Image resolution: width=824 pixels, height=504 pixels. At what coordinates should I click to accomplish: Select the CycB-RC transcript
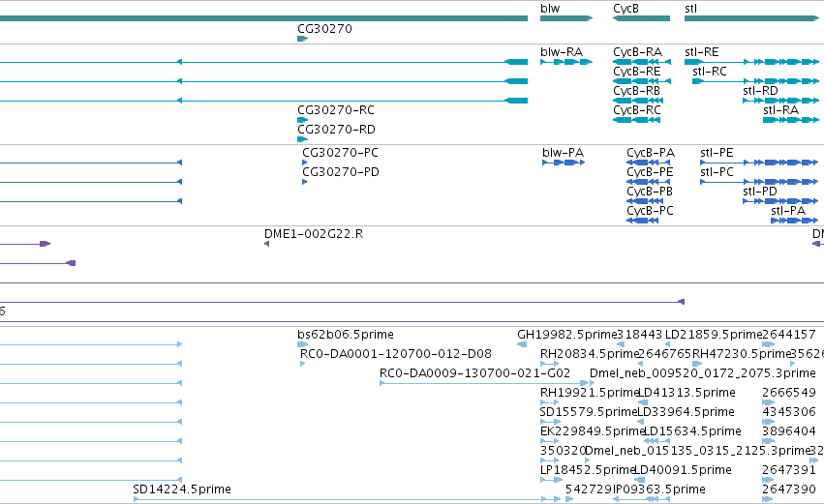pyautogui.click(x=636, y=120)
